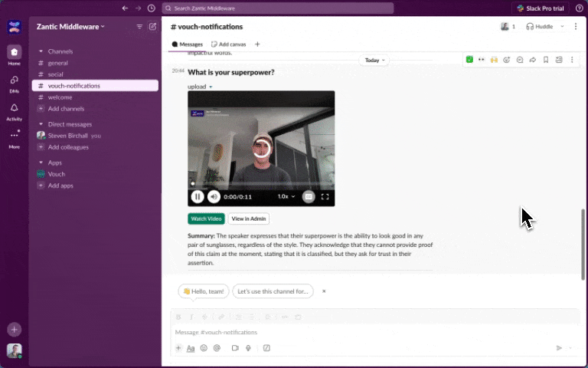Attach a file using the composer plus button
Viewport: 588px width, 368px height.
pos(178,348)
